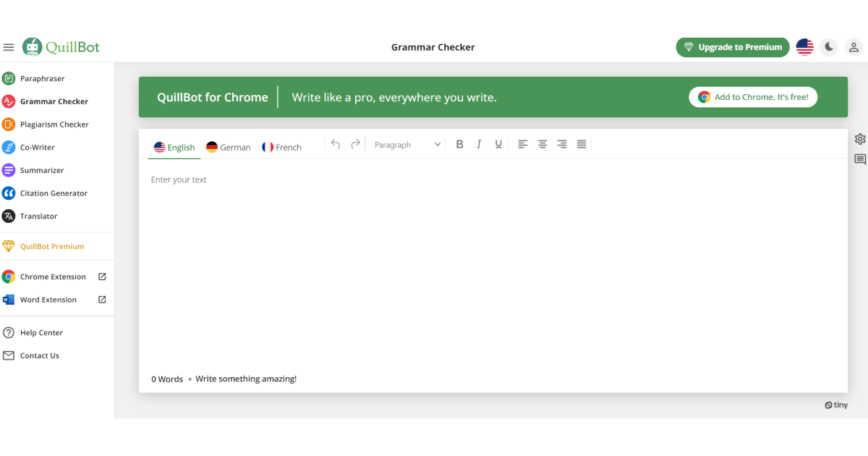Click the Plagiarism Checker sidebar icon
The width and height of the screenshot is (868, 456).
coord(9,124)
